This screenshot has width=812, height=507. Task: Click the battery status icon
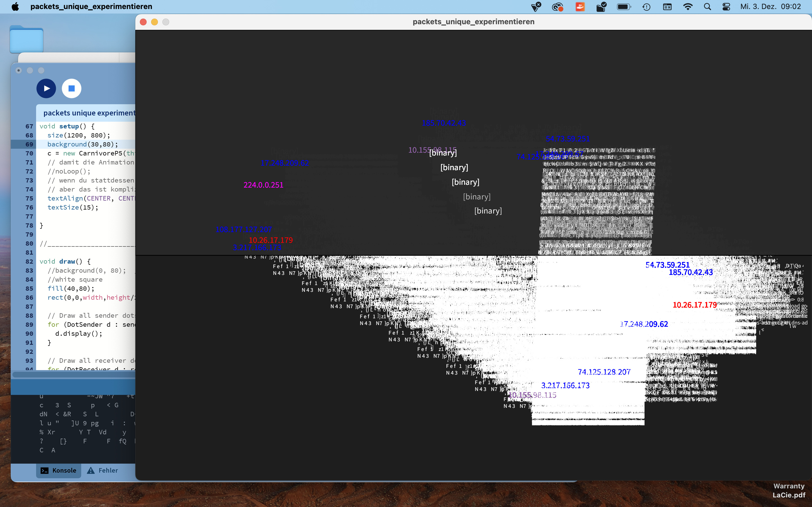click(623, 7)
